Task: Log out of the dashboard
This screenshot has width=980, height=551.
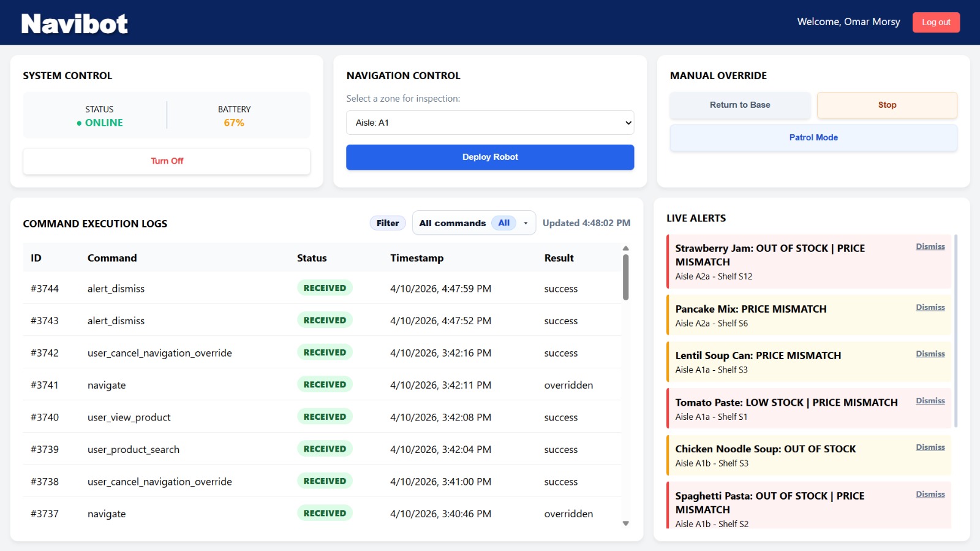Action: (x=936, y=22)
